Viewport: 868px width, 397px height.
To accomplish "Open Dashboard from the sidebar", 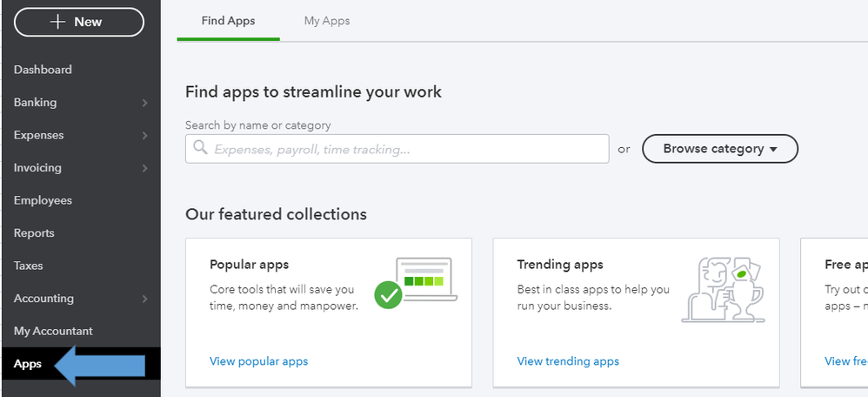I will click(x=43, y=70).
